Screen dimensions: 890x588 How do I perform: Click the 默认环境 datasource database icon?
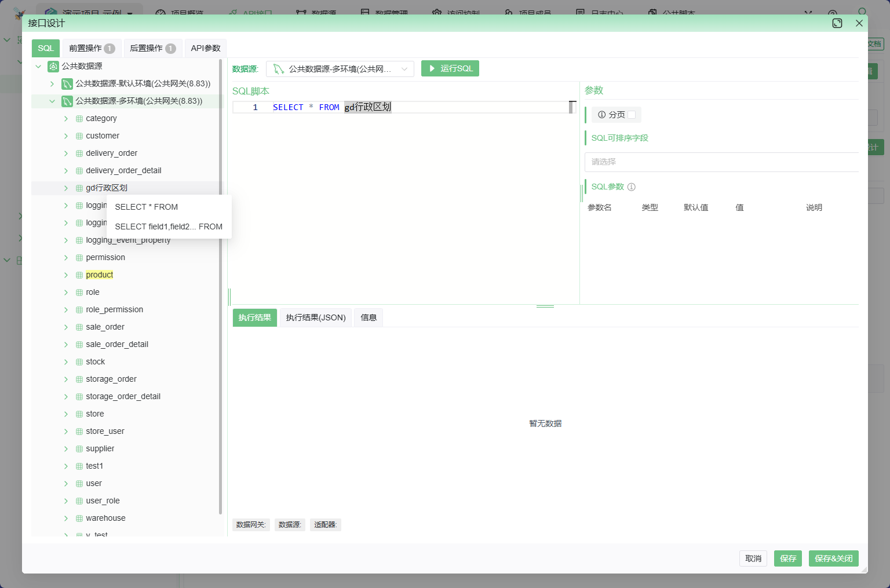coord(67,84)
